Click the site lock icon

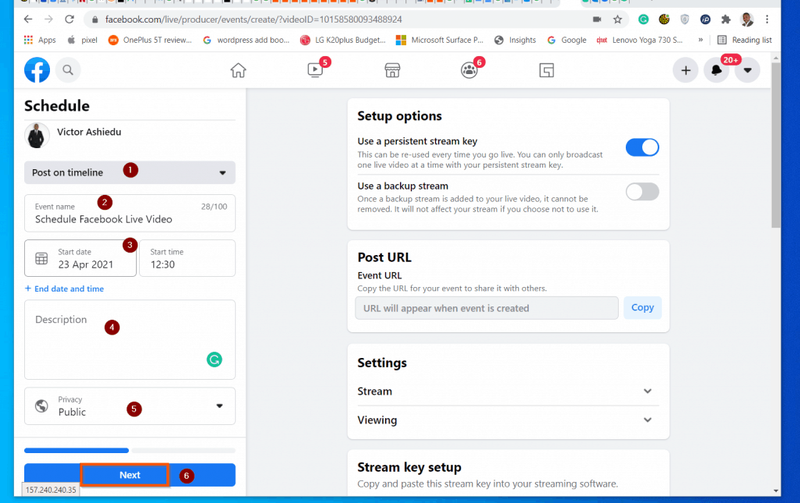(x=94, y=19)
